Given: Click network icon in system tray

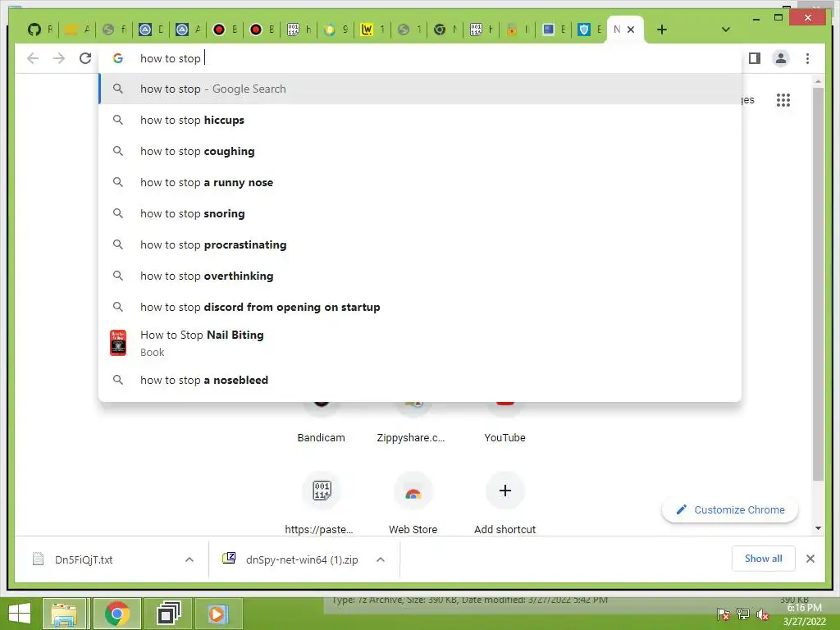Looking at the screenshot, I should pos(742,615).
